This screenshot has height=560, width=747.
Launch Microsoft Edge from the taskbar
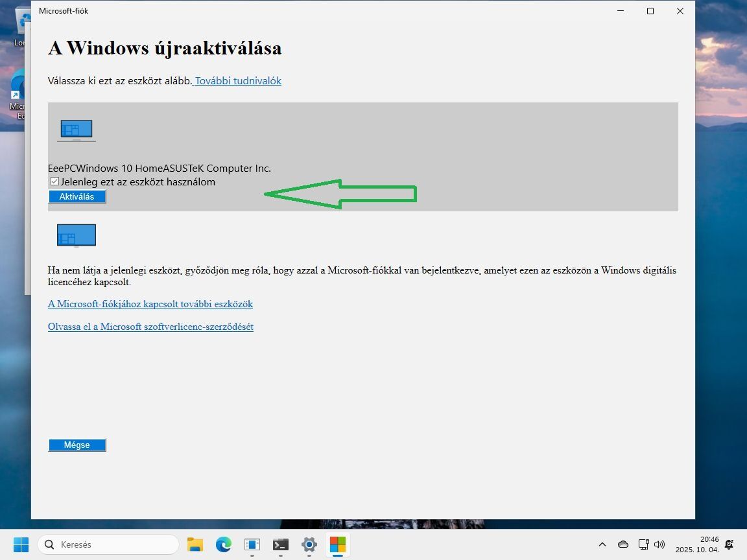coord(224,544)
